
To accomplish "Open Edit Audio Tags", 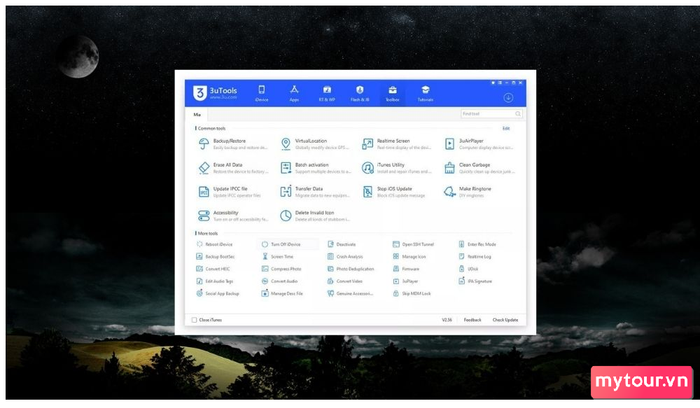I will [x=215, y=281].
